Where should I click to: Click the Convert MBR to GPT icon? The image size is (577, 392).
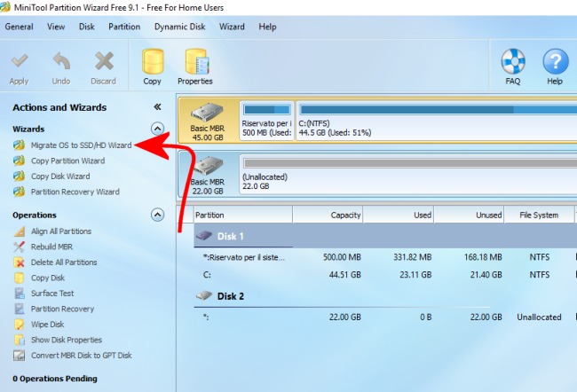pyautogui.click(x=20, y=356)
